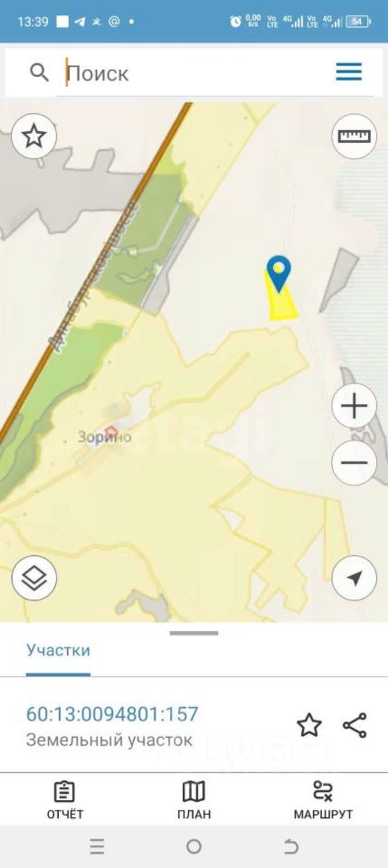Open the map layers selector
Image resolution: width=388 pixels, height=868 pixels.
(33, 579)
